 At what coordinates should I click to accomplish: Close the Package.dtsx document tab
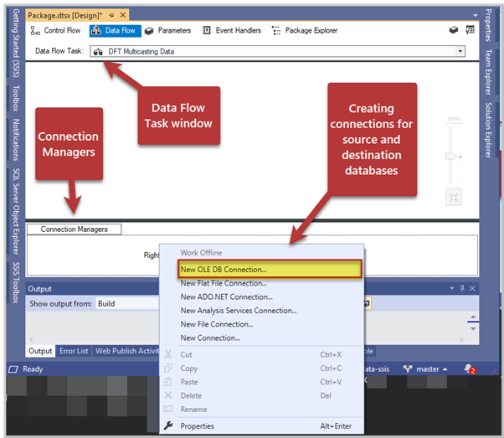123,15
